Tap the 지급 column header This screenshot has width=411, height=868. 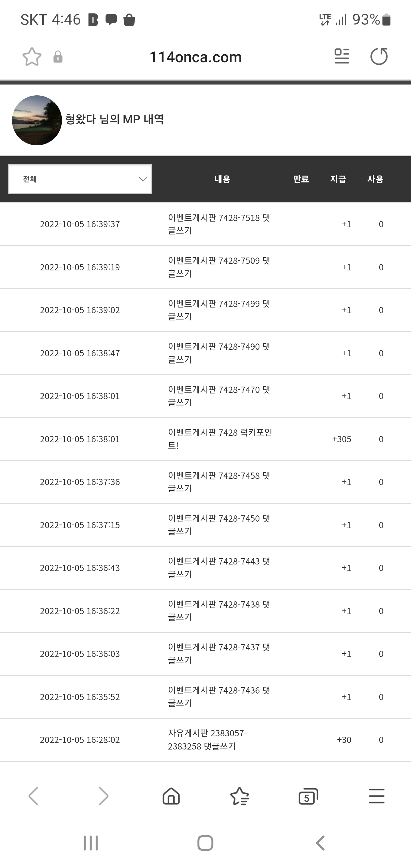tap(338, 179)
